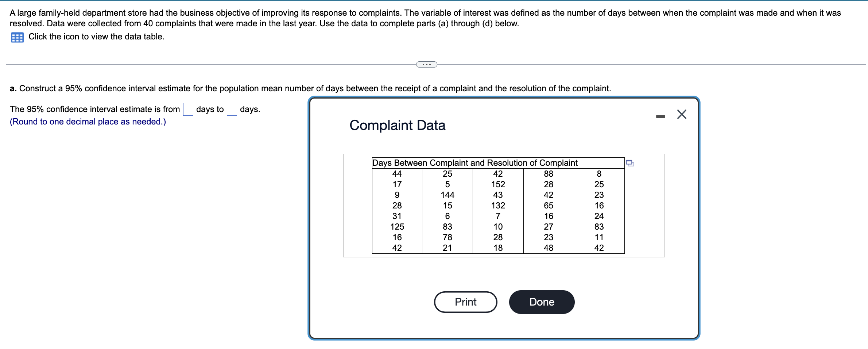Select the value 152 in the data table

(x=497, y=184)
